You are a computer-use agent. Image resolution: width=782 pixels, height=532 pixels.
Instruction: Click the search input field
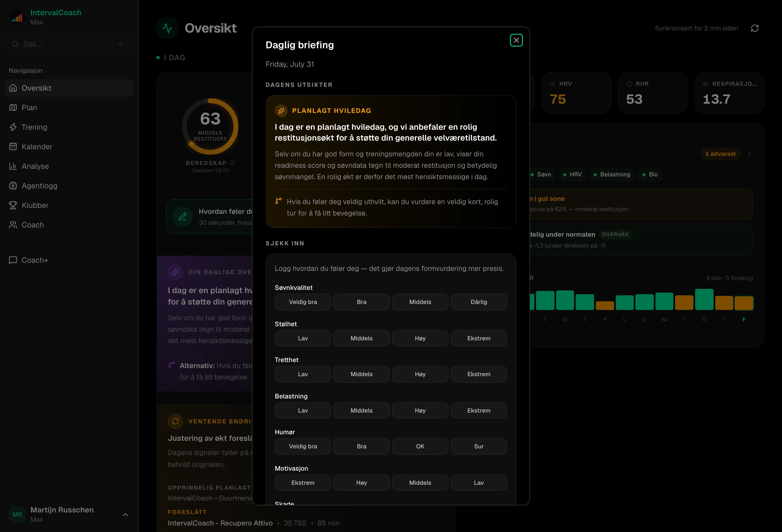click(x=69, y=44)
